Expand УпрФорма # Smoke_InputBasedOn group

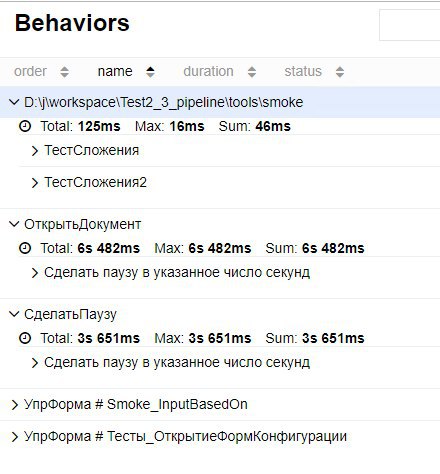(14, 405)
